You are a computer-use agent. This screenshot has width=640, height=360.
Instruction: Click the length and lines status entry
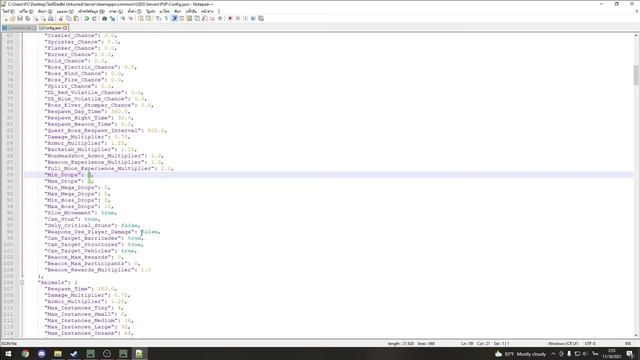411,344
